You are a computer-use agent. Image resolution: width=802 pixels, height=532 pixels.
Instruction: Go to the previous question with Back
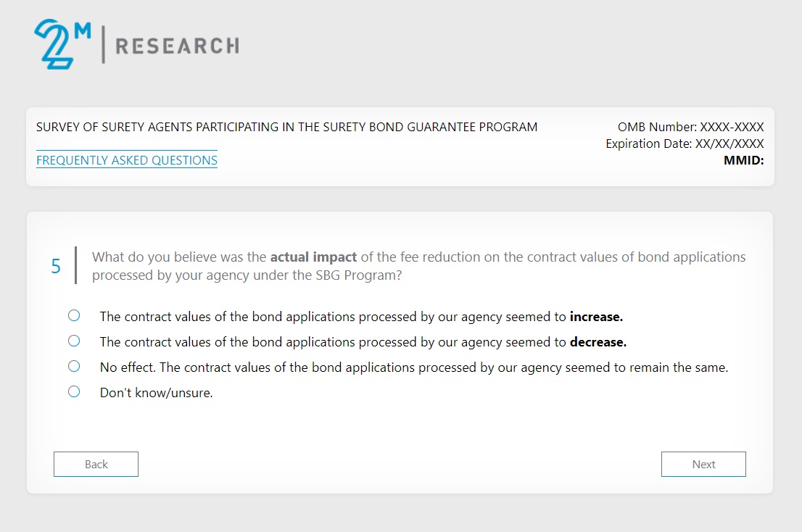coord(96,465)
